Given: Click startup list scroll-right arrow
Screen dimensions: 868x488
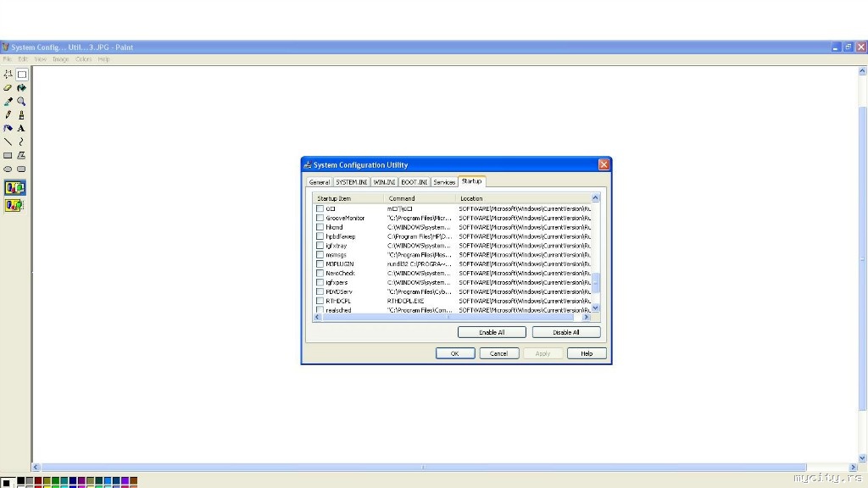Looking at the screenshot, I should (x=587, y=317).
